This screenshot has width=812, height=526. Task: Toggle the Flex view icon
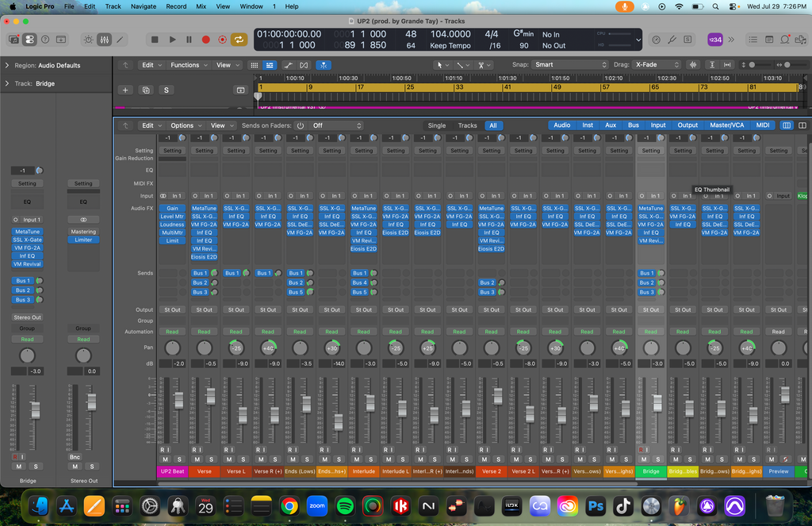(304, 65)
